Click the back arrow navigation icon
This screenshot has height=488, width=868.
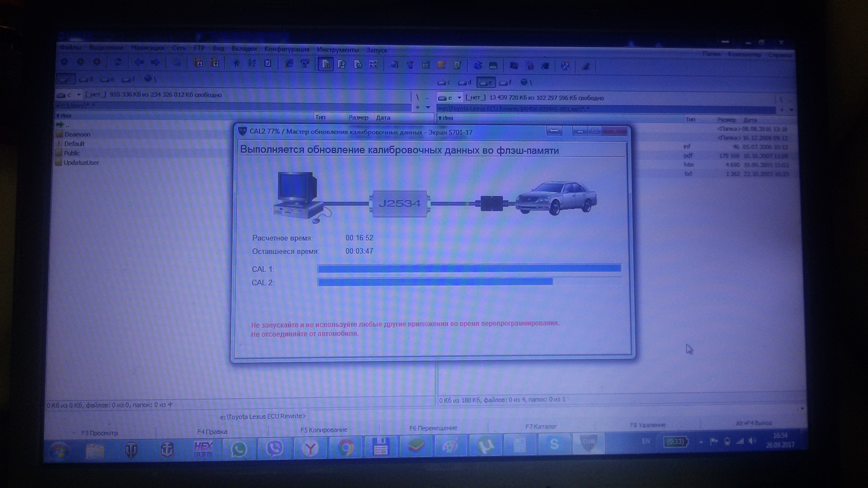[139, 62]
